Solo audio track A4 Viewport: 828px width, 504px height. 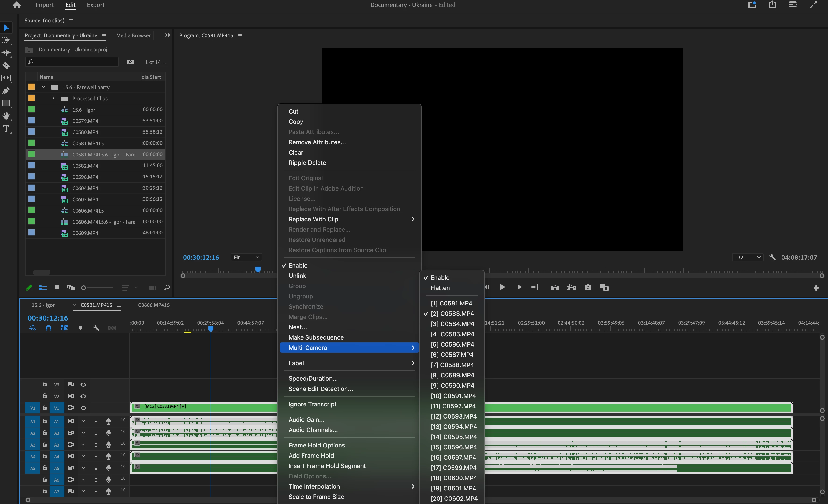(x=96, y=456)
